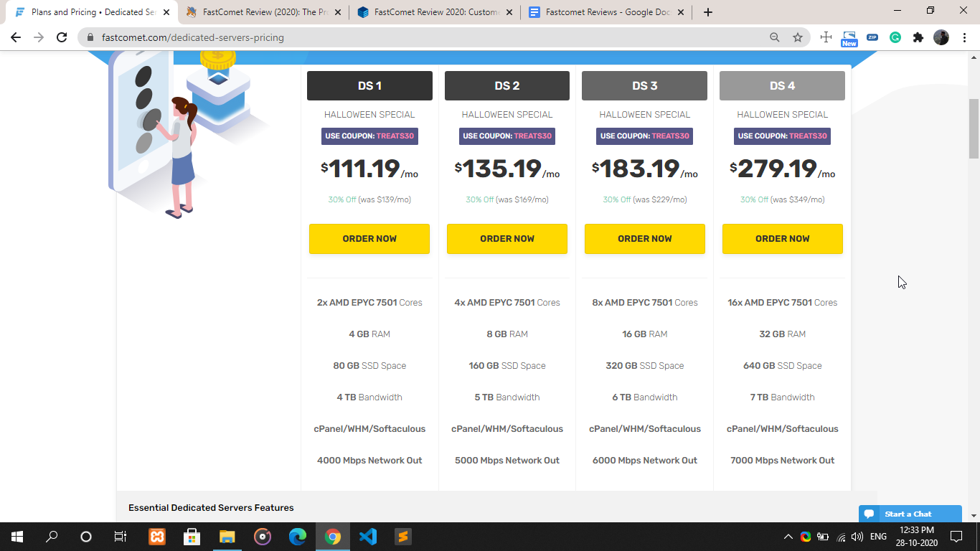Bookmark this page with the star icon

[798, 37]
